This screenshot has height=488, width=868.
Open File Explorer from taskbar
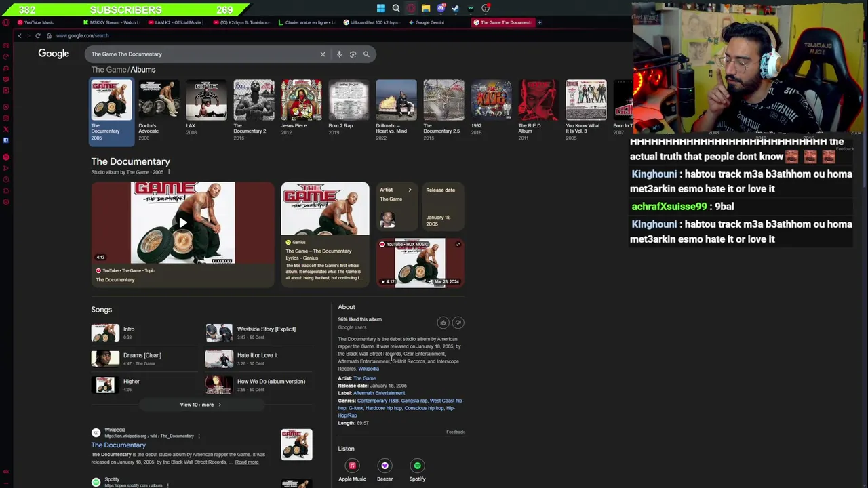[x=426, y=8]
